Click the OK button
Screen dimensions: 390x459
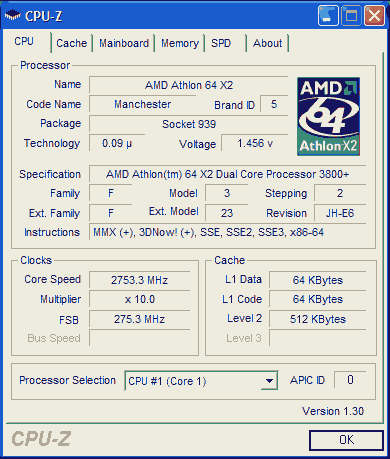coord(346,440)
